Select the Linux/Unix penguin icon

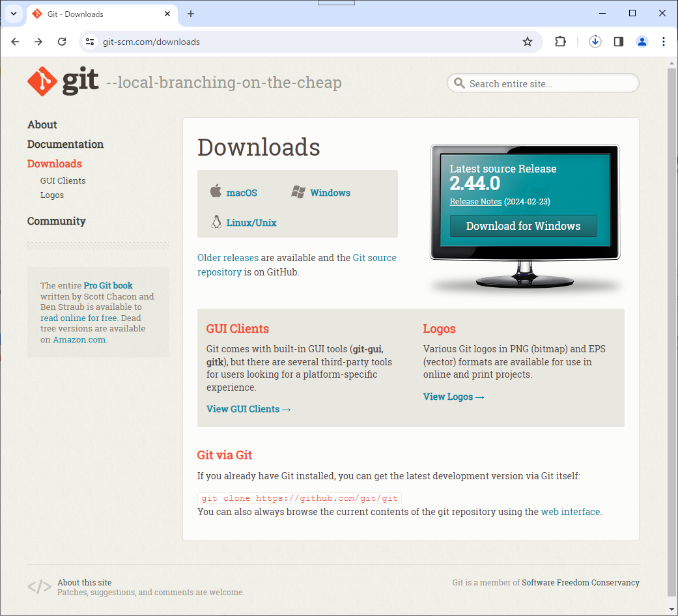tap(216, 222)
